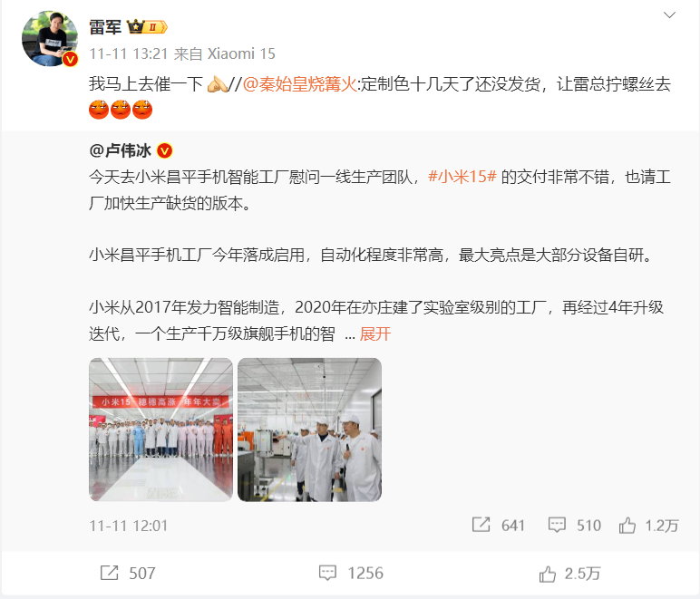Open 雷军's profile avatar
Screen dimensions: 700x599
50,39
